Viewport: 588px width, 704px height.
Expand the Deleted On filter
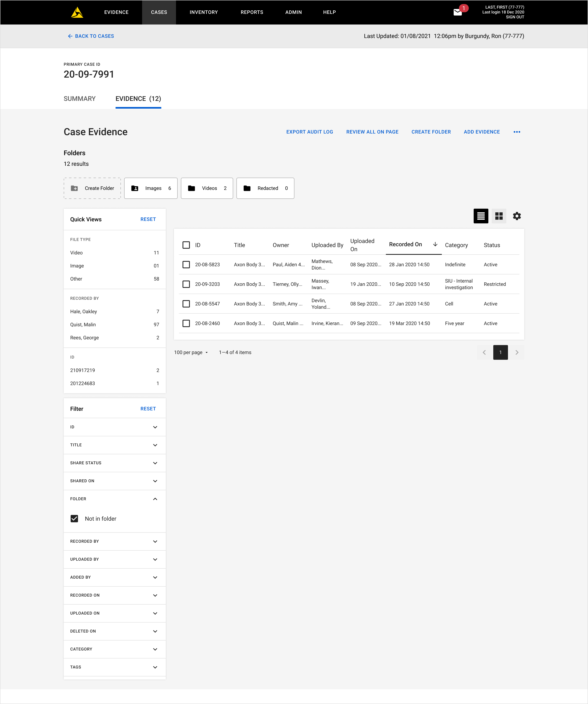click(x=115, y=631)
